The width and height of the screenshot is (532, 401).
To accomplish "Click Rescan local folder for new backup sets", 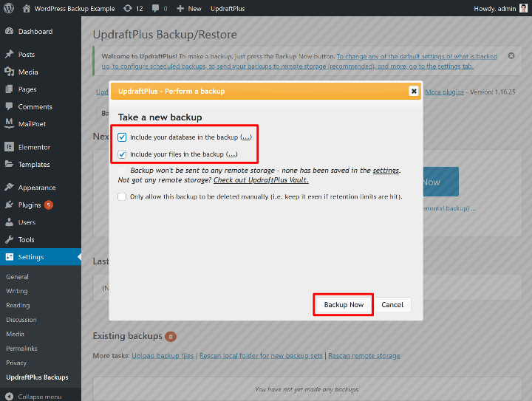I will (261, 355).
